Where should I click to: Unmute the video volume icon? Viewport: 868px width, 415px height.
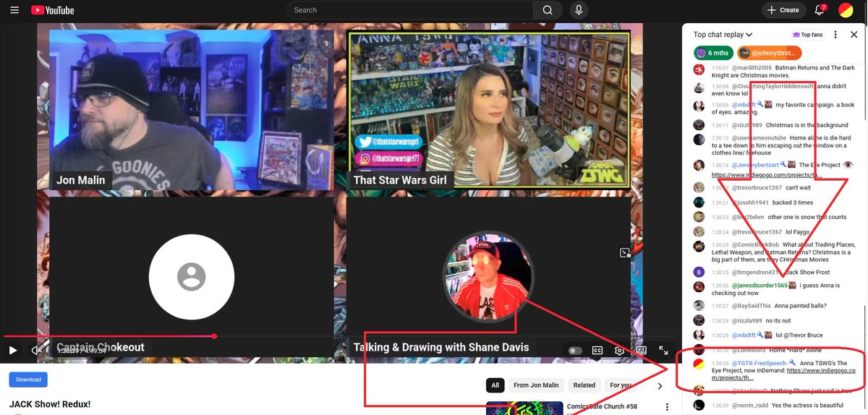click(37, 350)
